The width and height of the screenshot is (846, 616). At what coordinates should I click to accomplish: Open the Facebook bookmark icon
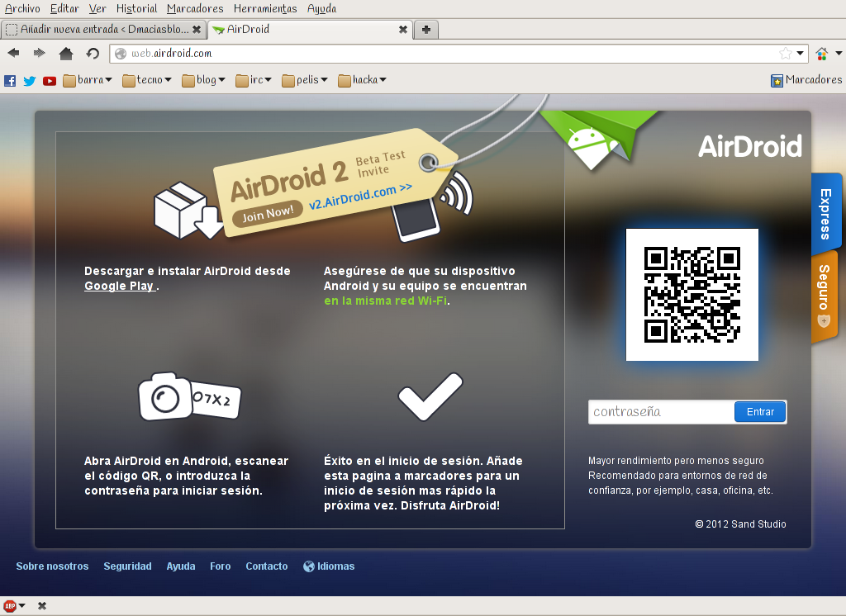click(x=10, y=81)
